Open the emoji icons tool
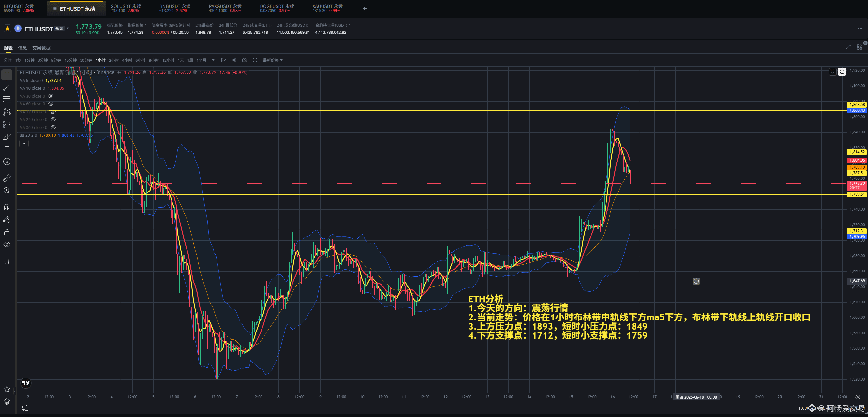868x417 pixels. click(x=7, y=162)
